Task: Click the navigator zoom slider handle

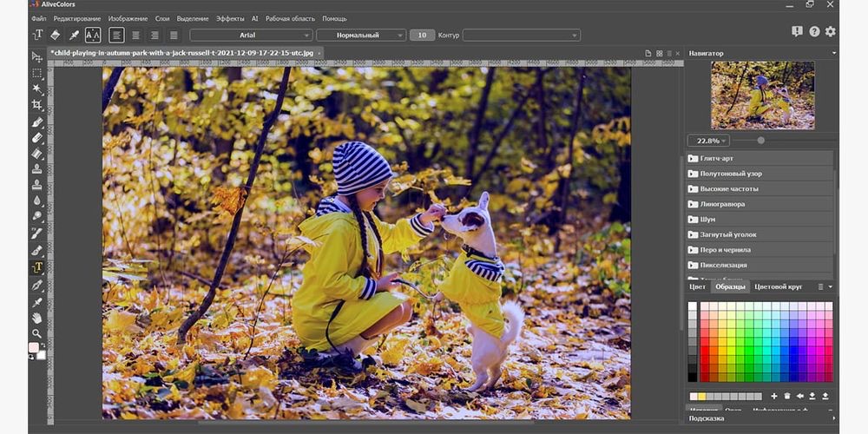Action: (x=761, y=141)
